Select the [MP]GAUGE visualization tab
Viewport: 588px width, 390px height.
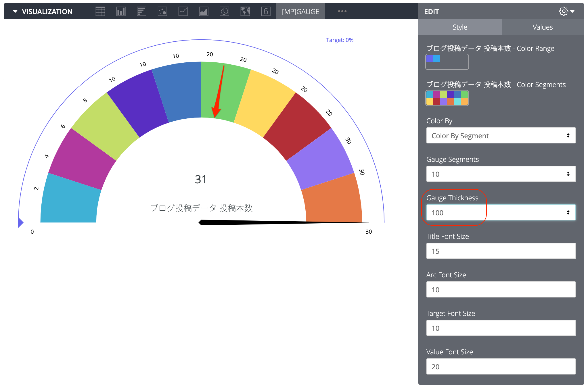tap(301, 11)
